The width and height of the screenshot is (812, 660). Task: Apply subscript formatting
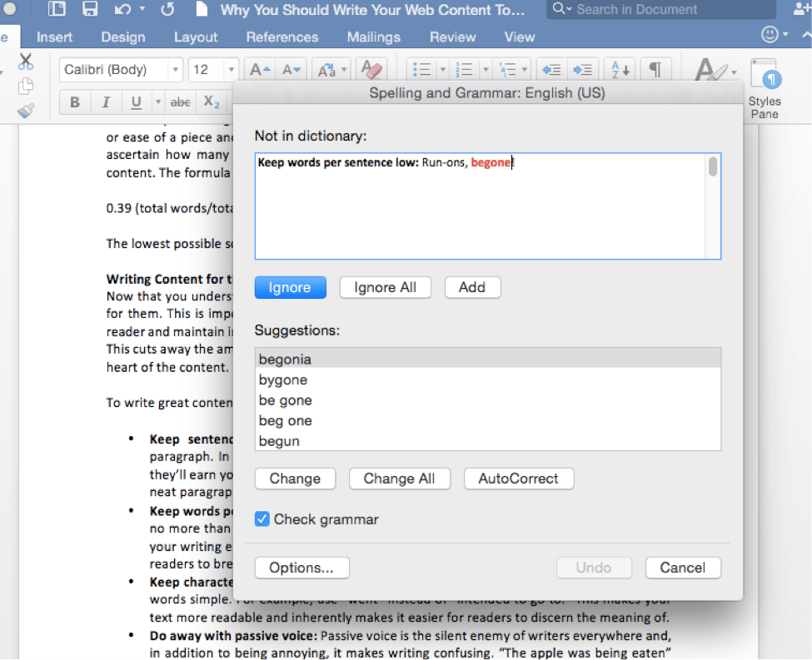(212, 102)
